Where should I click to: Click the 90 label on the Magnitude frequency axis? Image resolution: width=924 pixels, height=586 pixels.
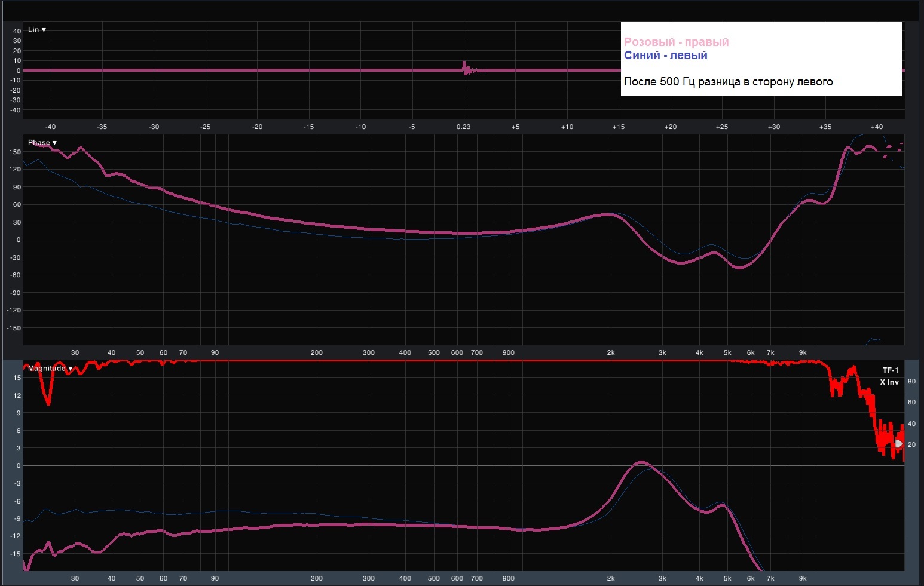coord(215,578)
